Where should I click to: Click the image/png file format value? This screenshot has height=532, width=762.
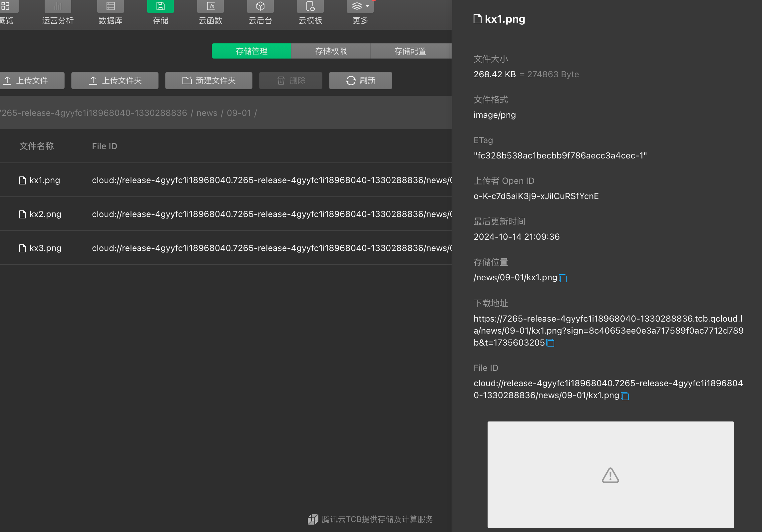(495, 115)
